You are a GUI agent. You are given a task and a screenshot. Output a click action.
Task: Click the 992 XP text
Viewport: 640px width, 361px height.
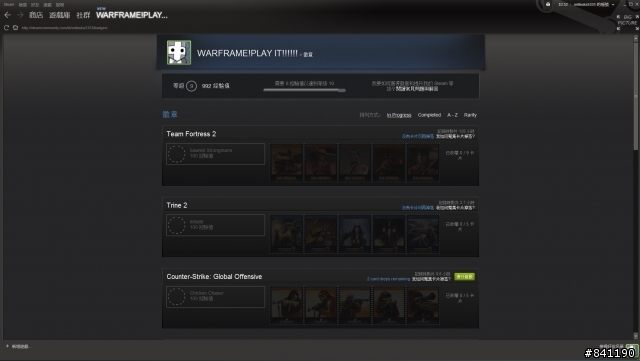coord(216,86)
